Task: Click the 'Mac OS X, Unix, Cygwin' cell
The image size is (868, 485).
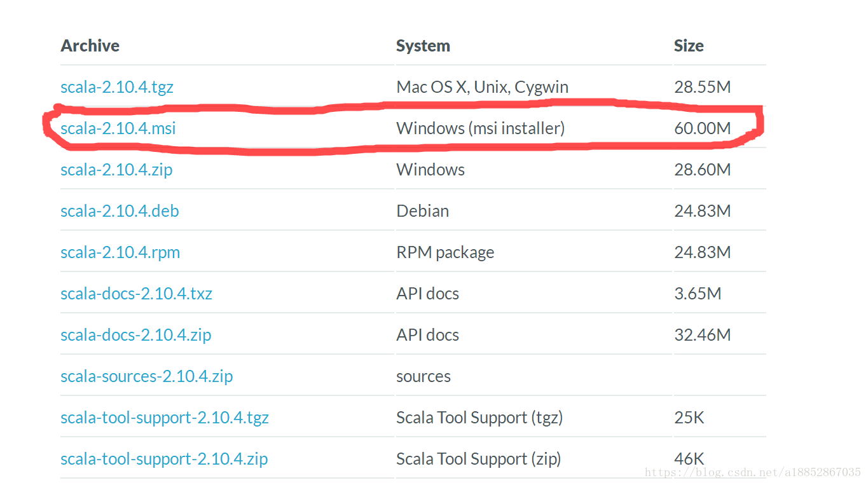Action: pos(482,87)
